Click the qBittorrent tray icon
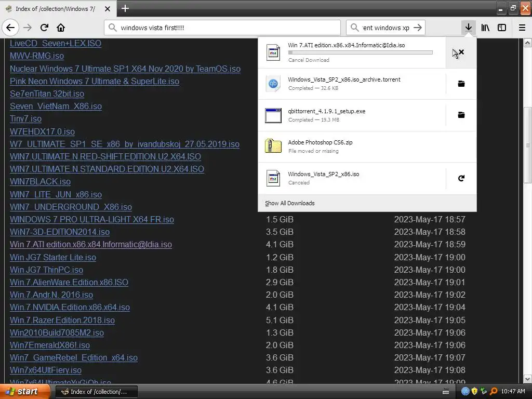 tap(465, 391)
